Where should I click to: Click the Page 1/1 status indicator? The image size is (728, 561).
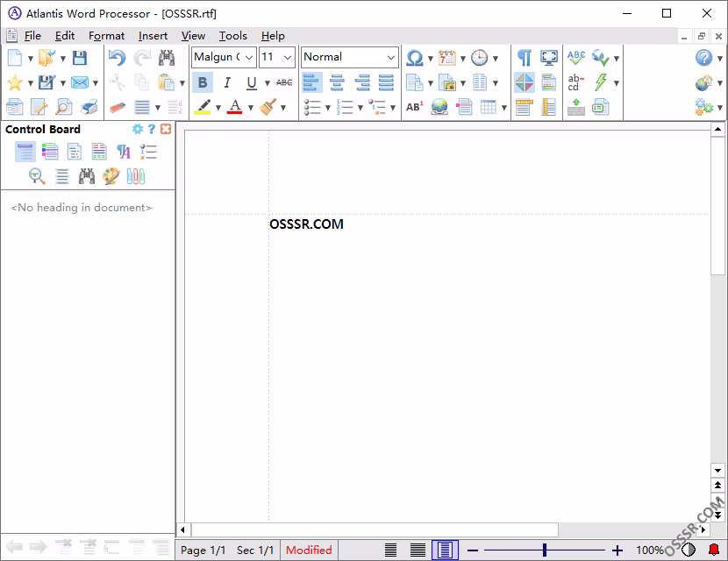pyautogui.click(x=203, y=550)
